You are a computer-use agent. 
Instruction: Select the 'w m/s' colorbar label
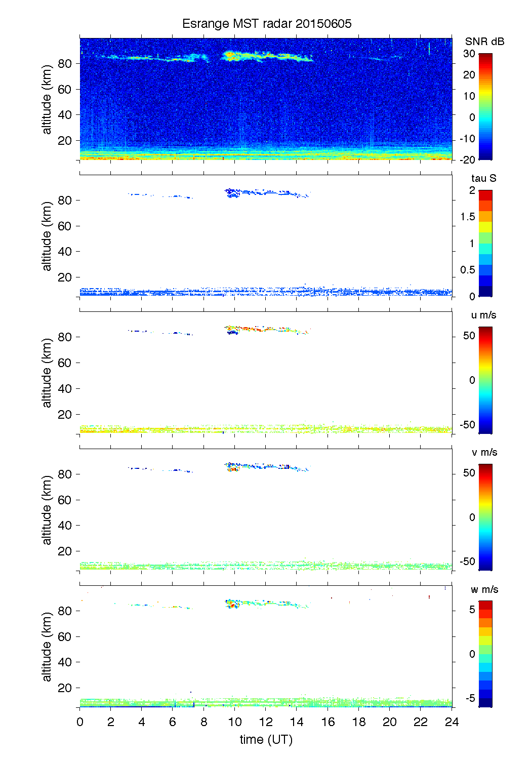point(484,589)
